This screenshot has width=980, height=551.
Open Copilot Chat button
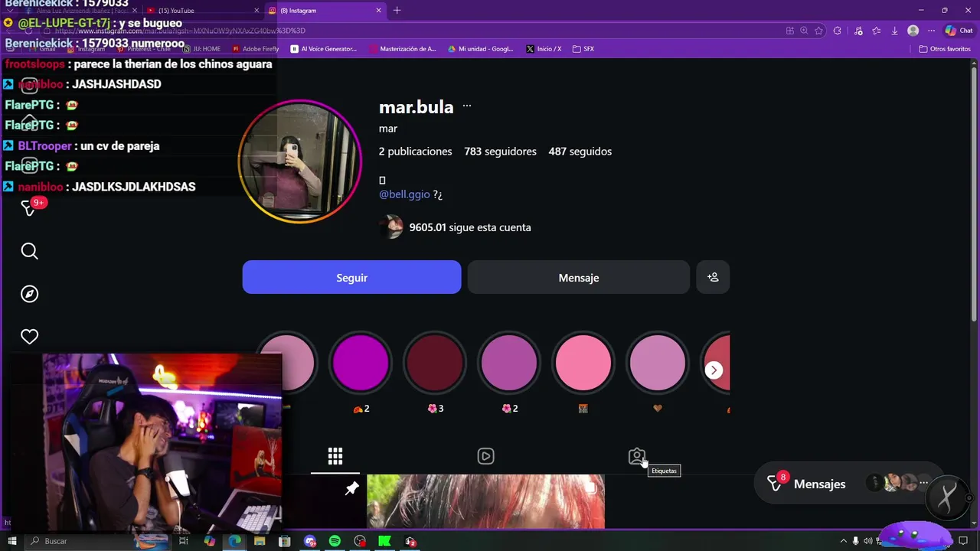coord(959,31)
